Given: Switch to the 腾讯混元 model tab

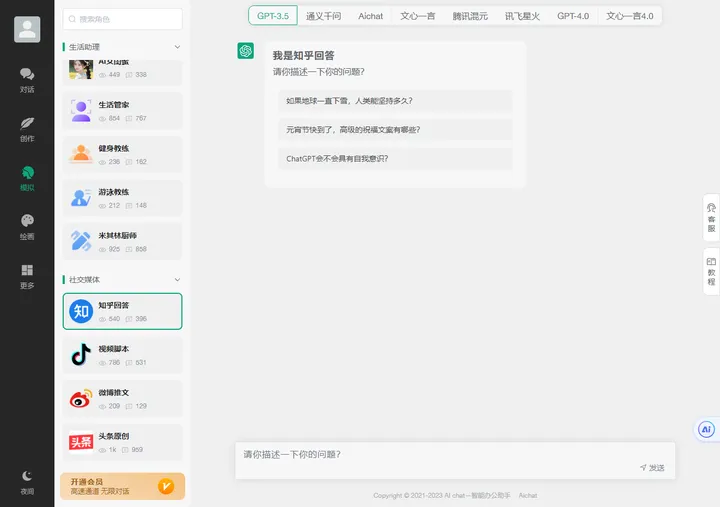Looking at the screenshot, I should coord(470,16).
